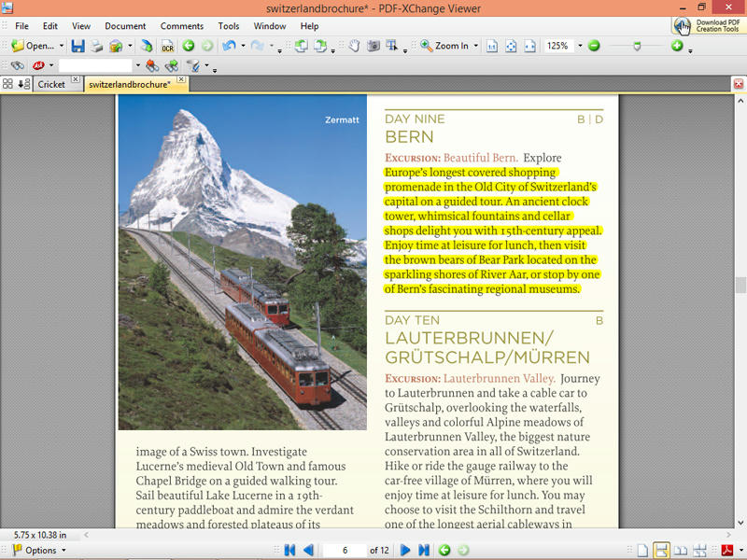Viewport: 747px width, 560px height.
Task: Click the green plus zoom in button
Action: (677, 46)
